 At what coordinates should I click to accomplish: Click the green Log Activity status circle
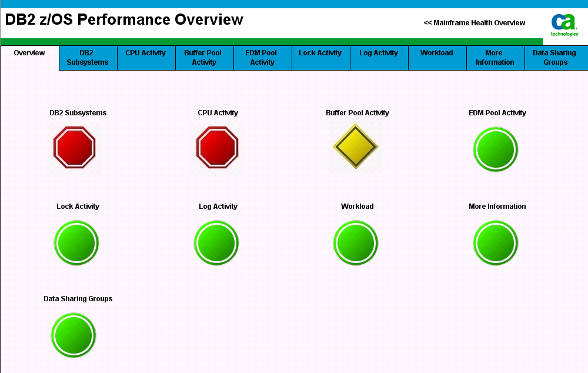coord(216,243)
